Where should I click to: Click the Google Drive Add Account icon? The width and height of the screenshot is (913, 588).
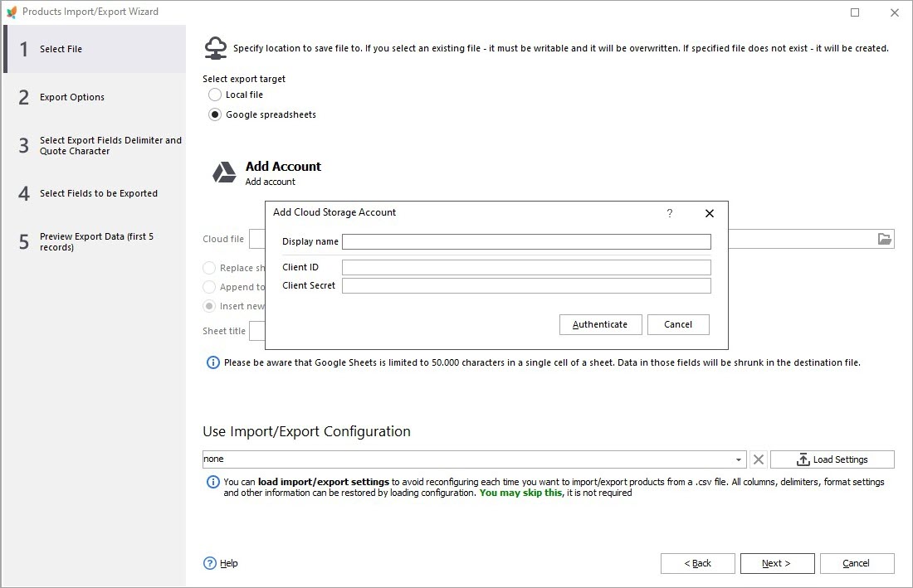click(x=224, y=173)
